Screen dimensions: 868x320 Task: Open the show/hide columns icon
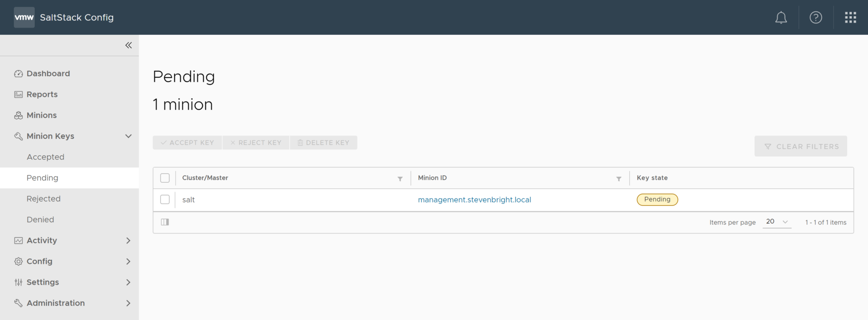[x=165, y=222]
